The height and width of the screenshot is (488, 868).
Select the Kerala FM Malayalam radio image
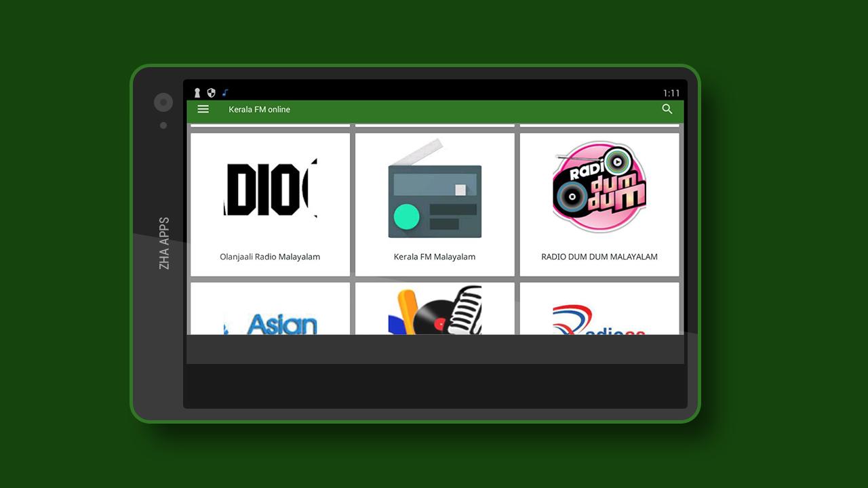(435, 188)
